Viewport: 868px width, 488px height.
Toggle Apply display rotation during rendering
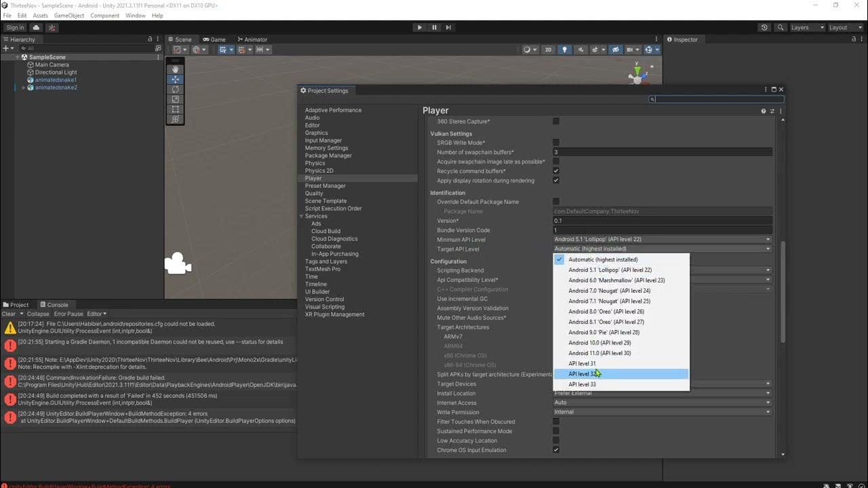(556, 181)
